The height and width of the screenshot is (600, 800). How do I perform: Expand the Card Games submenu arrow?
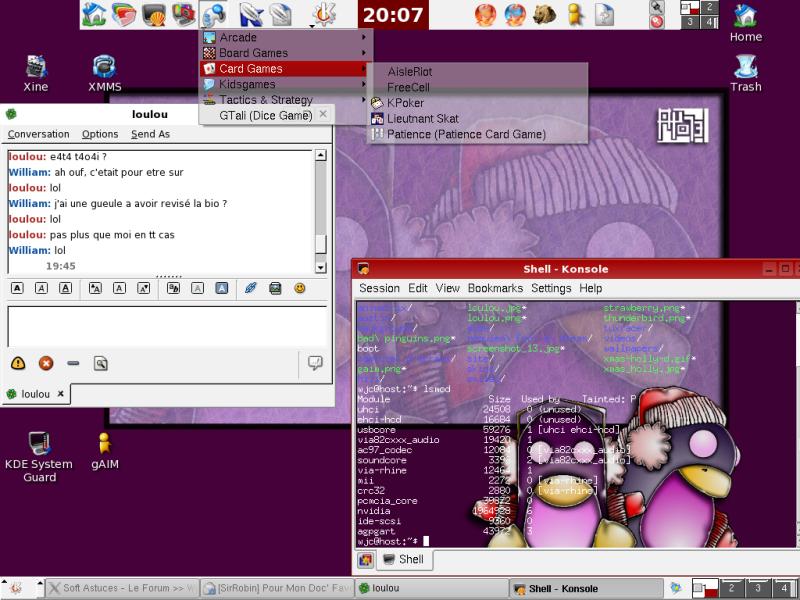tap(364, 68)
